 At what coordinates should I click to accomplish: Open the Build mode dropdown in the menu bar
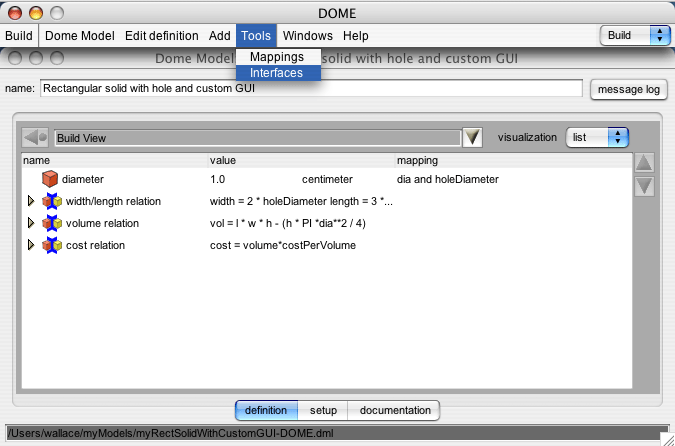[635, 35]
